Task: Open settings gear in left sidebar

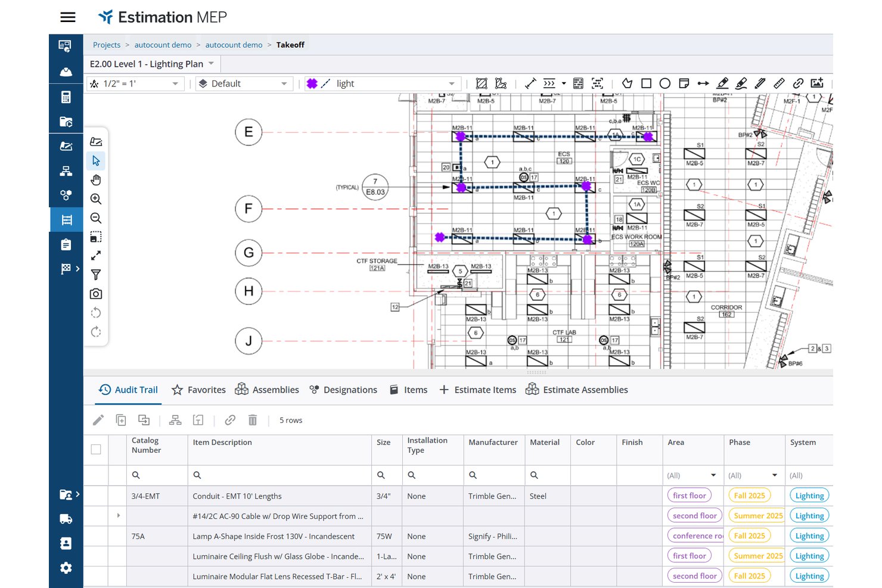Action: tap(66, 568)
